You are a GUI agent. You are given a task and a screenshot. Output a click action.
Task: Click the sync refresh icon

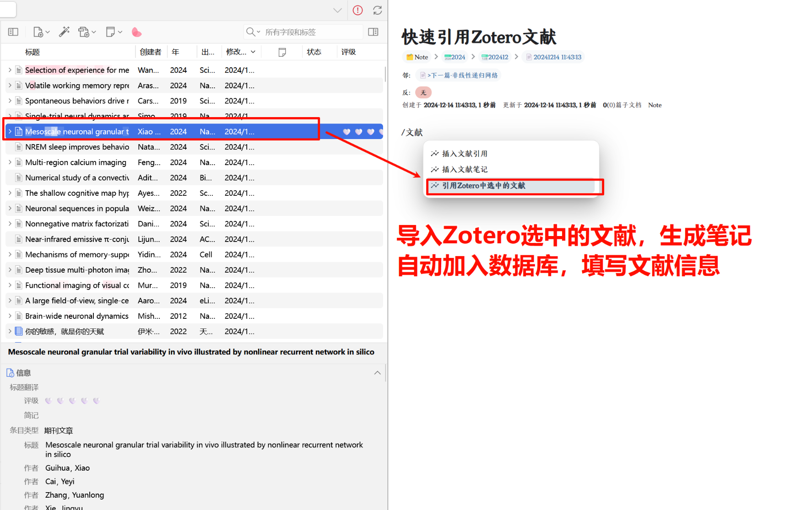(377, 10)
